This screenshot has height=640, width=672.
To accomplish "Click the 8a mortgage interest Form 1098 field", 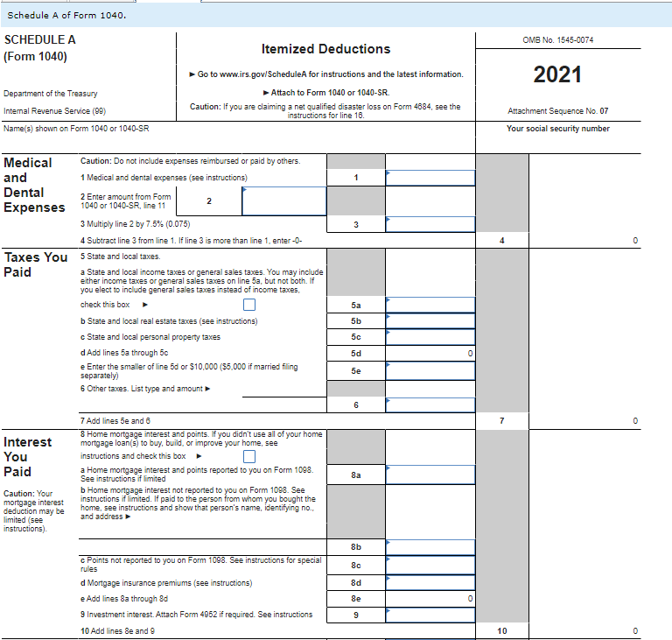I will (x=430, y=475).
